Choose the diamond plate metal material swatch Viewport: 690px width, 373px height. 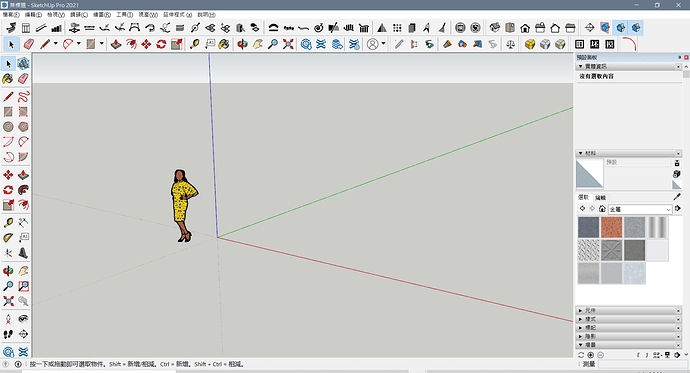click(x=588, y=250)
